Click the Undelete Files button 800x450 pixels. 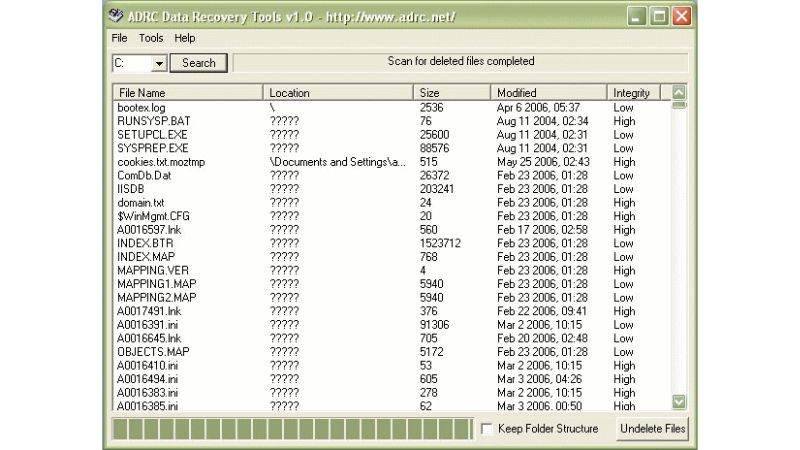(652, 429)
